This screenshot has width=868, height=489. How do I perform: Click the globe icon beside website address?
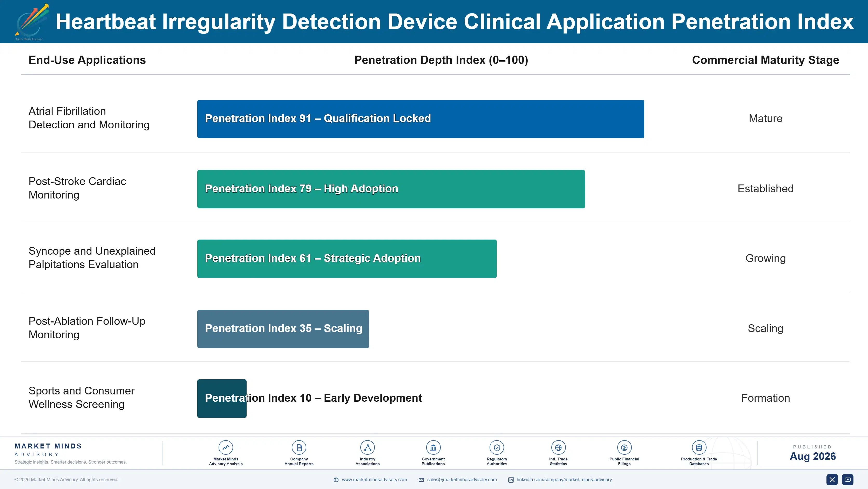[336, 480]
